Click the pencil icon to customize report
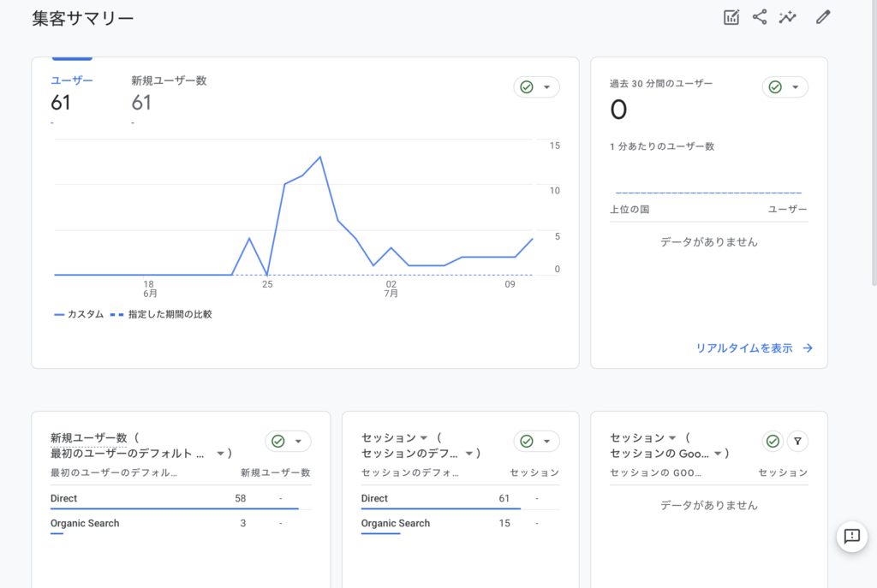Screen dimensions: 877x588 point(823,17)
